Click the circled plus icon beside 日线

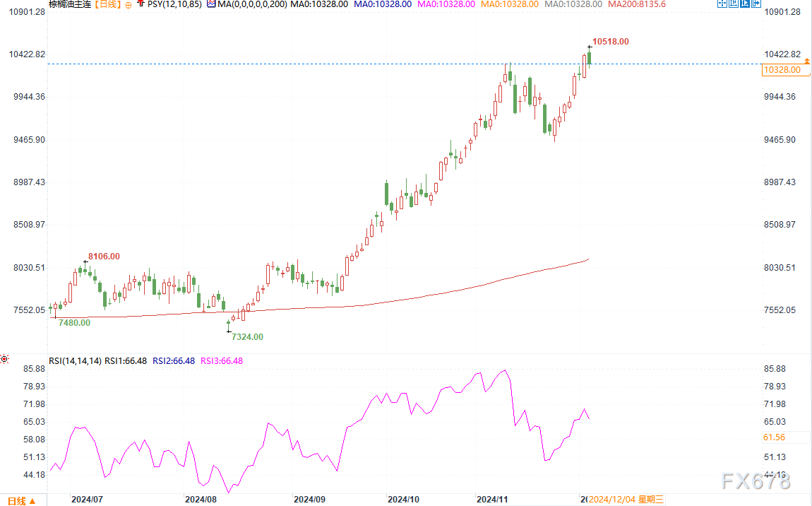128,4
